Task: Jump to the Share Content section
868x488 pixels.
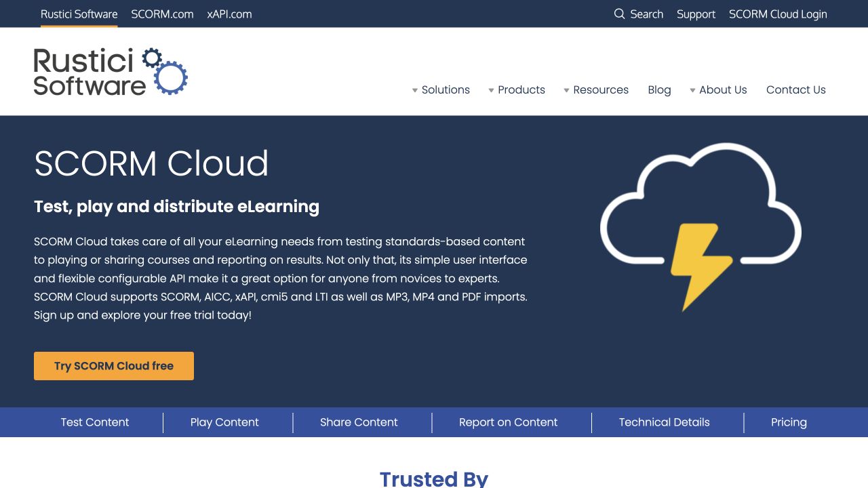Action: (x=359, y=422)
